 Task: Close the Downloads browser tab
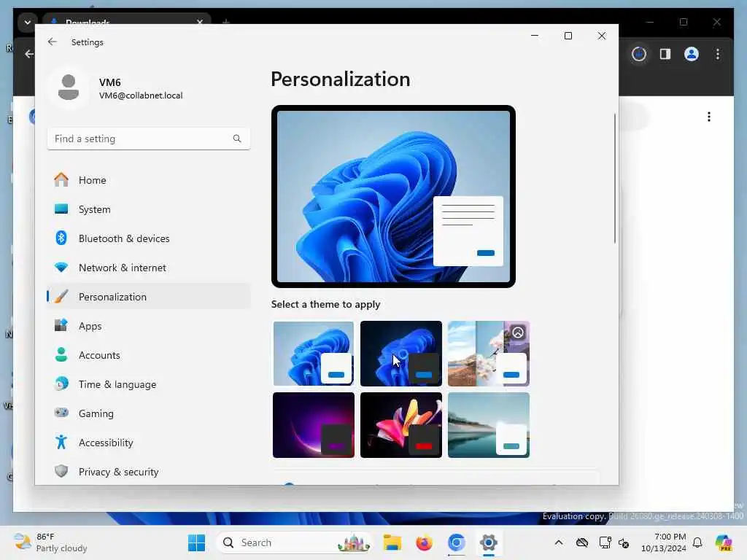(200, 22)
